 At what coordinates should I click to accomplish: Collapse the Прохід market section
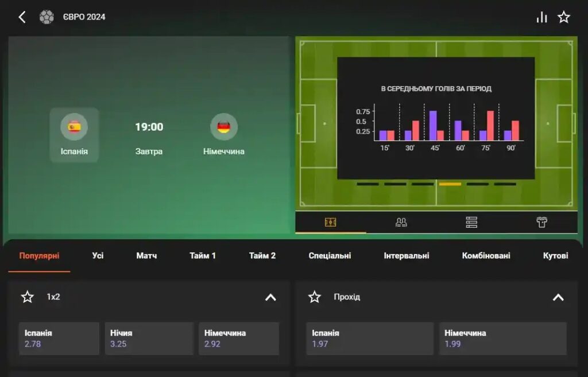(x=558, y=297)
